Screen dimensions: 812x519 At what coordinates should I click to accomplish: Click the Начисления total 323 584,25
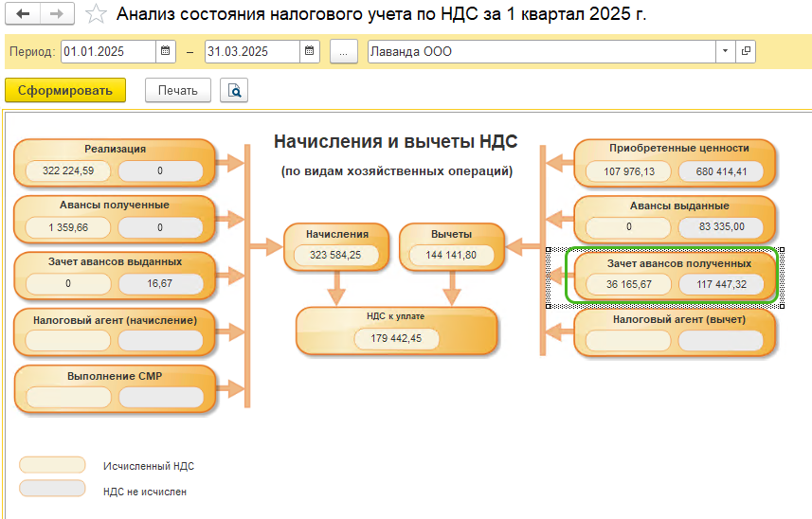pyautogui.click(x=335, y=256)
